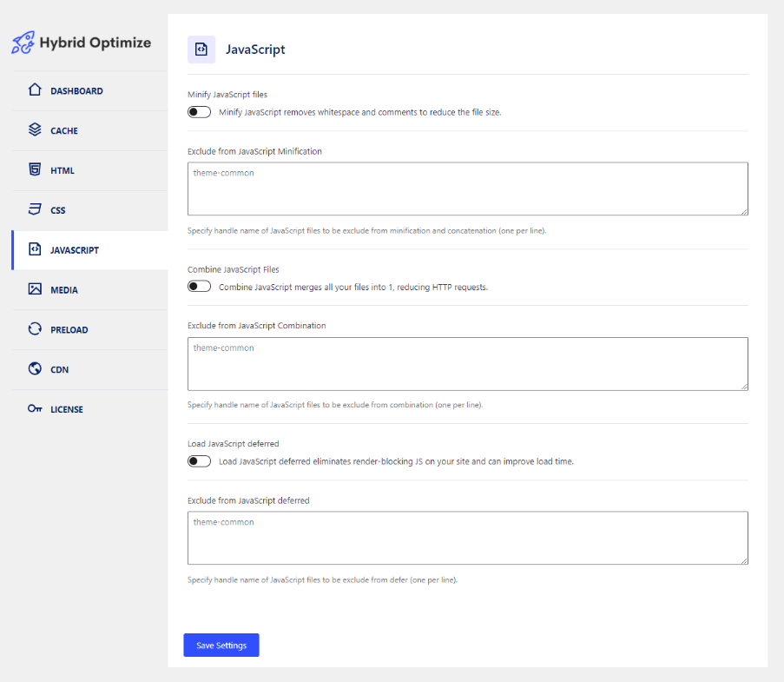Switch to the License menu item

click(67, 409)
